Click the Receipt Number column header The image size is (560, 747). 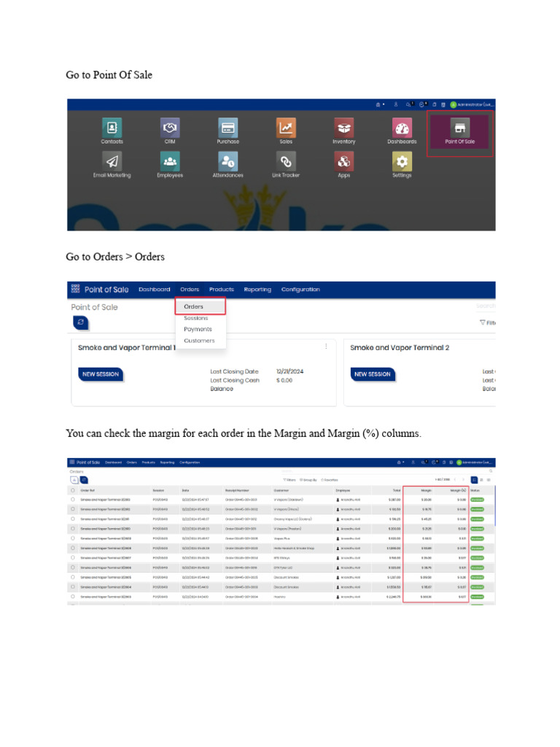pyautogui.click(x=237, y=490)
